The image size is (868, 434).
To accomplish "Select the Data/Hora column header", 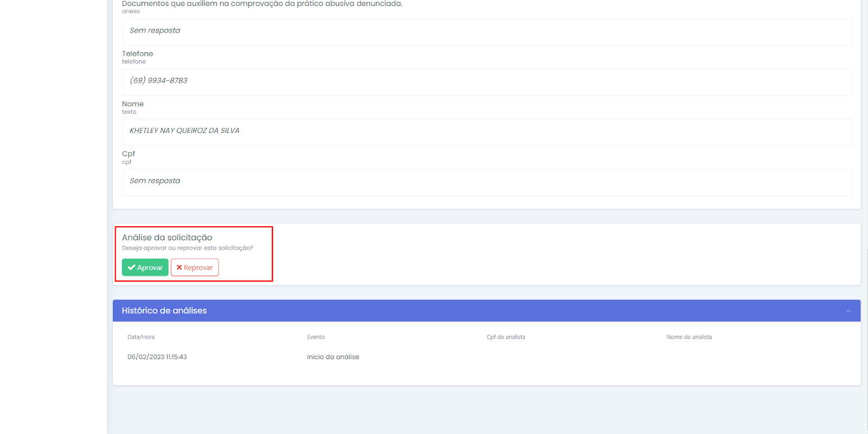I will [x=141, y=337].
